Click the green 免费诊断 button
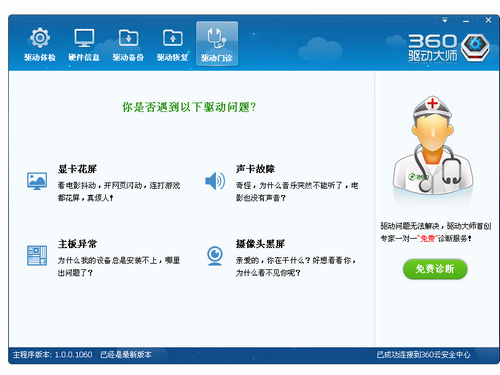The width and height of the screenshot is (500, 375). 435,269
